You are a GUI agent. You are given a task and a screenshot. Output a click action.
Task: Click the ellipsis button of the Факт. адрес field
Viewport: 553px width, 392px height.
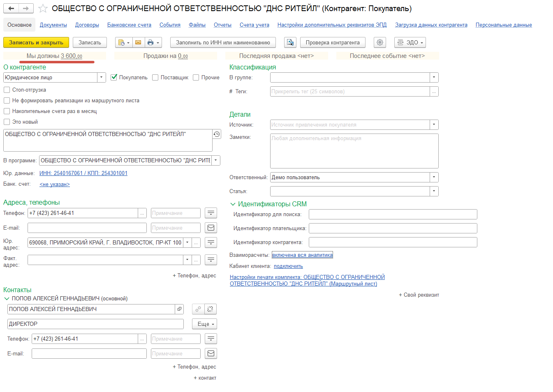196,260
